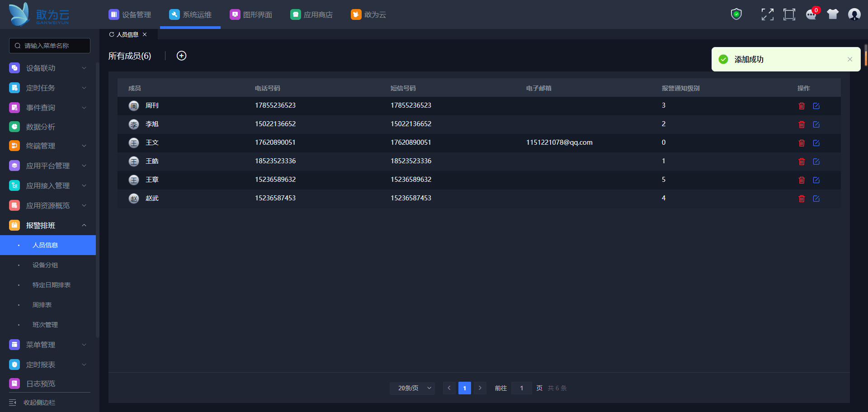Click the add member plus icon
The image size is (868, 412).
[x=181, y=56]
